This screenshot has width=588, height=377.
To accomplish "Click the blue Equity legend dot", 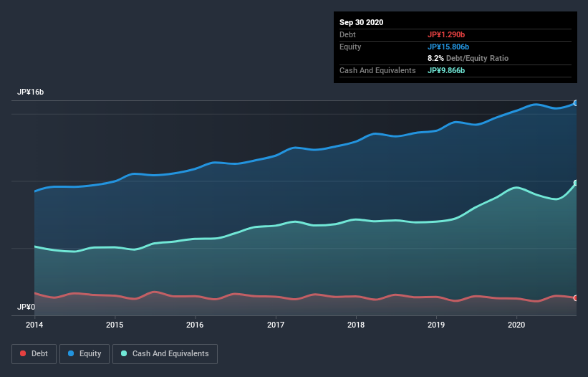I will point(71,353).
